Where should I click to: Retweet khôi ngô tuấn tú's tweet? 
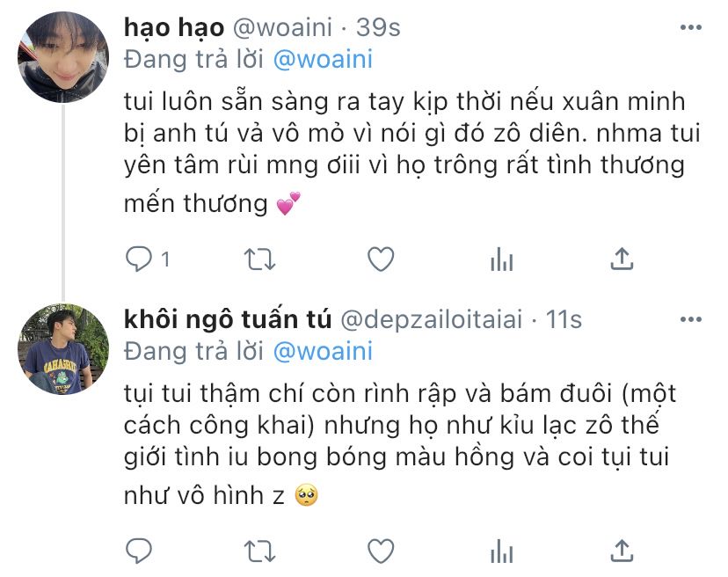point(260,551)
